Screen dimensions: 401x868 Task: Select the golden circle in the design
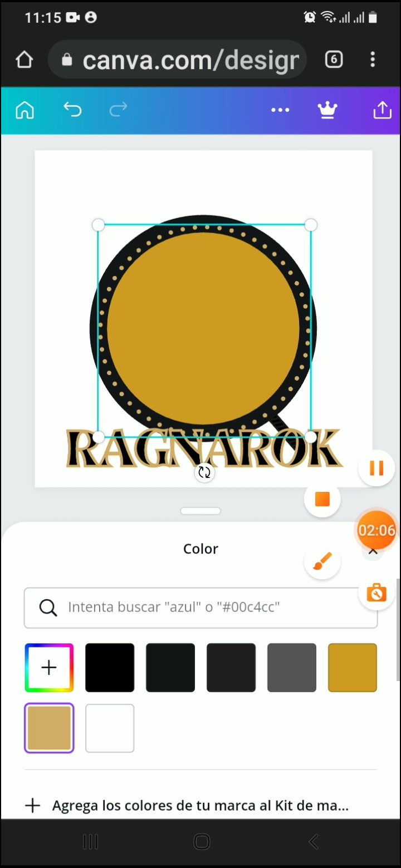(x=203, y=328)
